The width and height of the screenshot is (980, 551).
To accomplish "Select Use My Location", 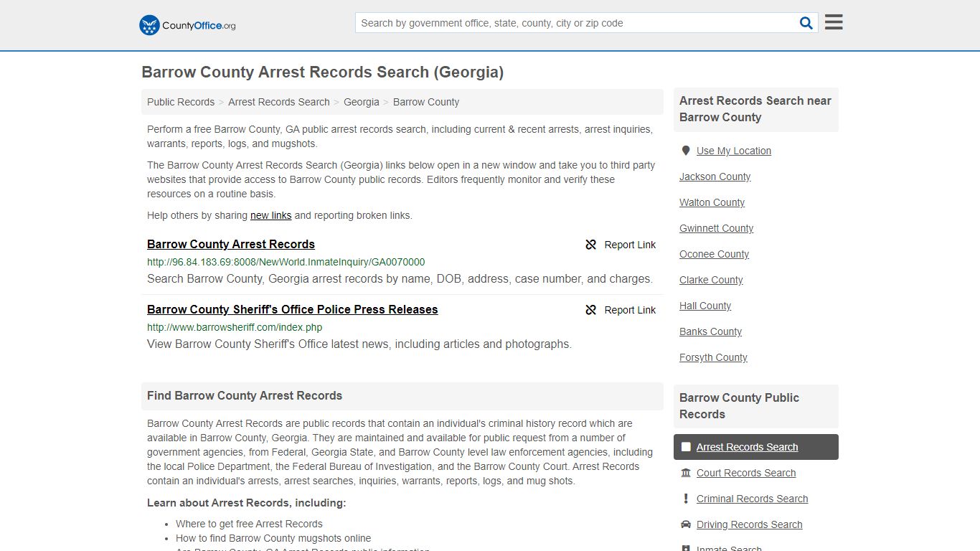I will tap(734, 151).
